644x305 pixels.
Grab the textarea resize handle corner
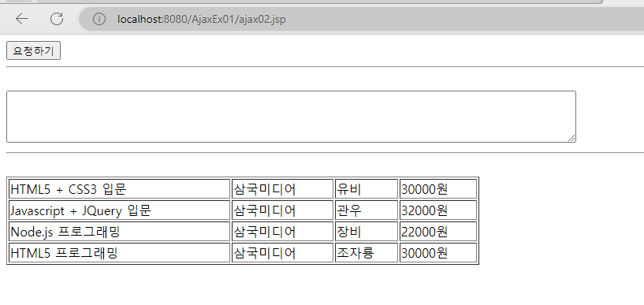coord(571,139)
